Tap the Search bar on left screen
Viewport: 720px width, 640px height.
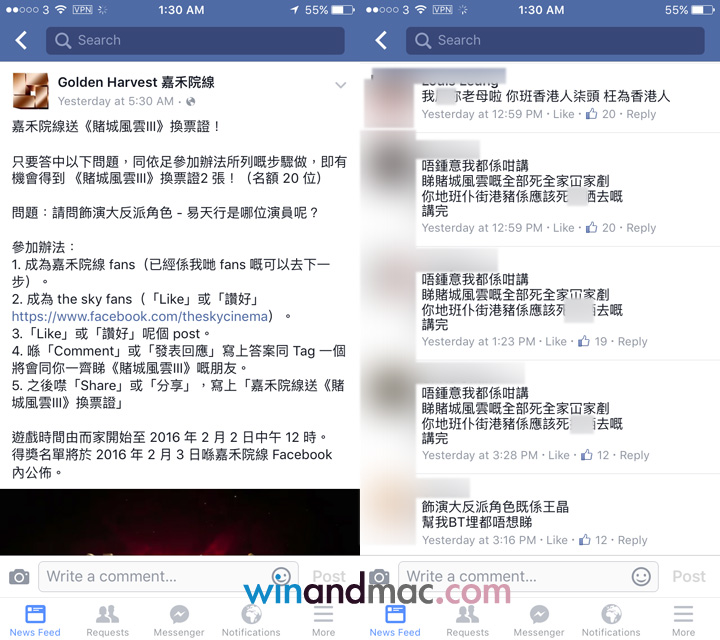click(195, 40)
